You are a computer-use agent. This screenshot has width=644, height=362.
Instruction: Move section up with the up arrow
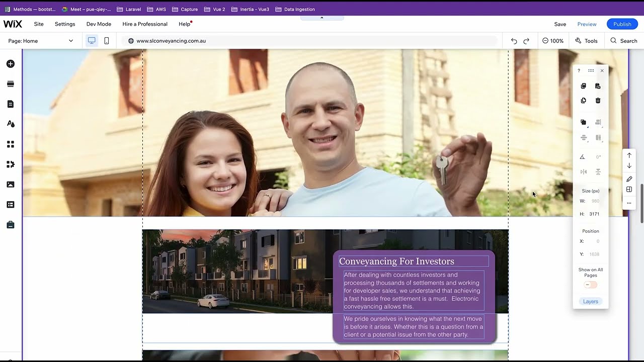pos(629,155)
